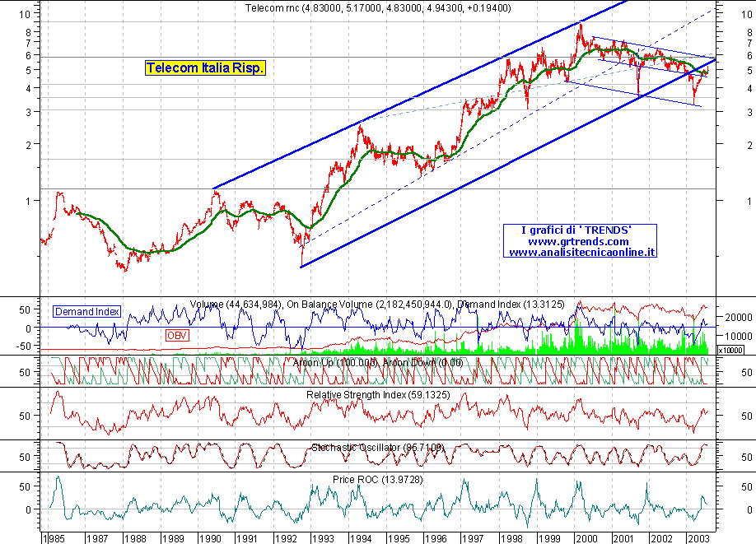The image size is (756, 544).
Task: Click the 1996 year label
Action: (x=436, y=539)
